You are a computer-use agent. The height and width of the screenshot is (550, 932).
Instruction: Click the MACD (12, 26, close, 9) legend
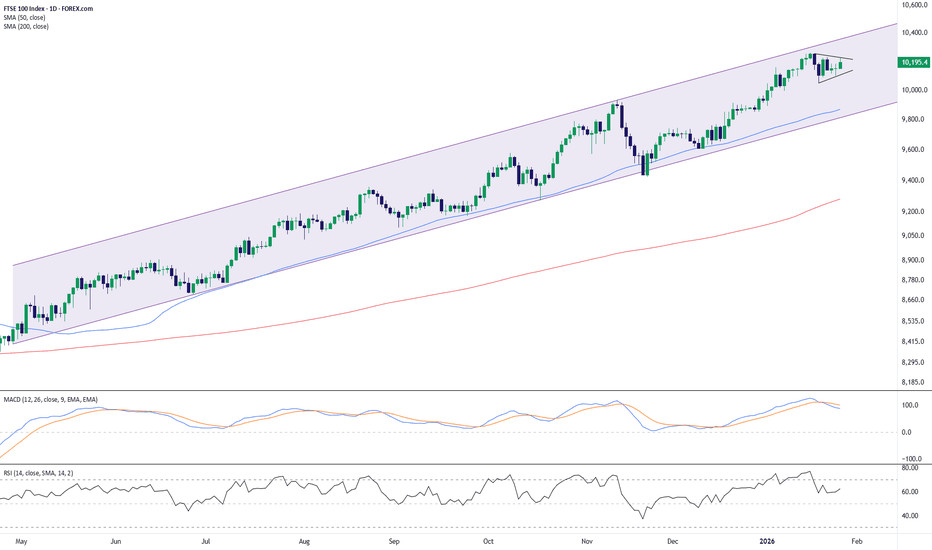(x=48, y=398)
